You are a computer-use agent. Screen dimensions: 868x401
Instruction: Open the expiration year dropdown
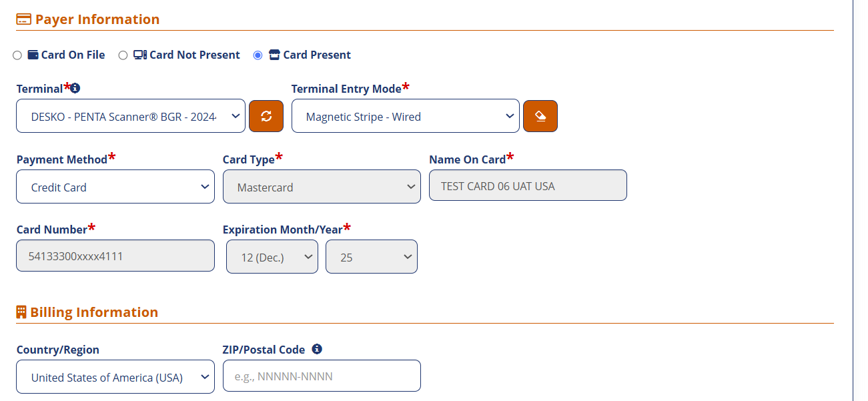[x=371, y=257]
